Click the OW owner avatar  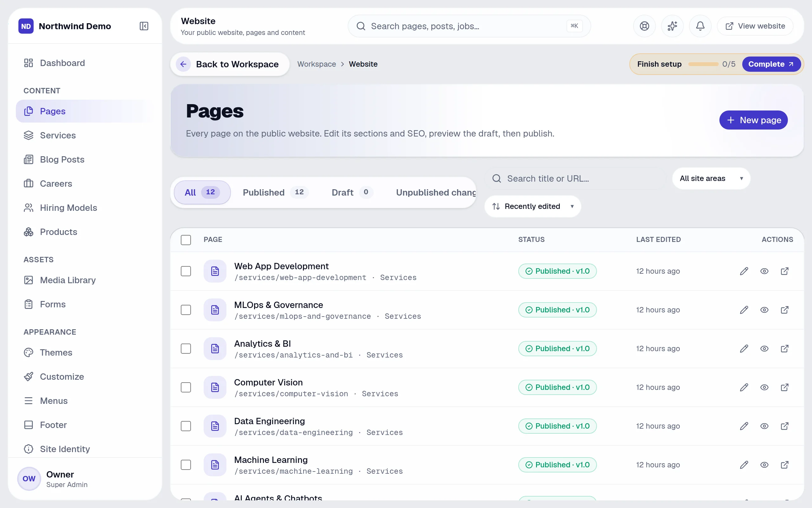click(x=29, y=478)
